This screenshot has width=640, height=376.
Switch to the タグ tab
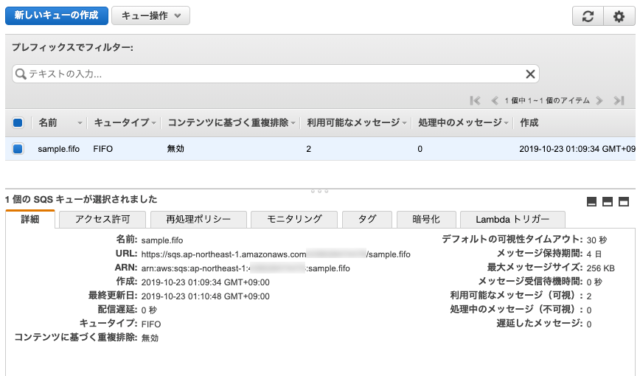[367, 219]
